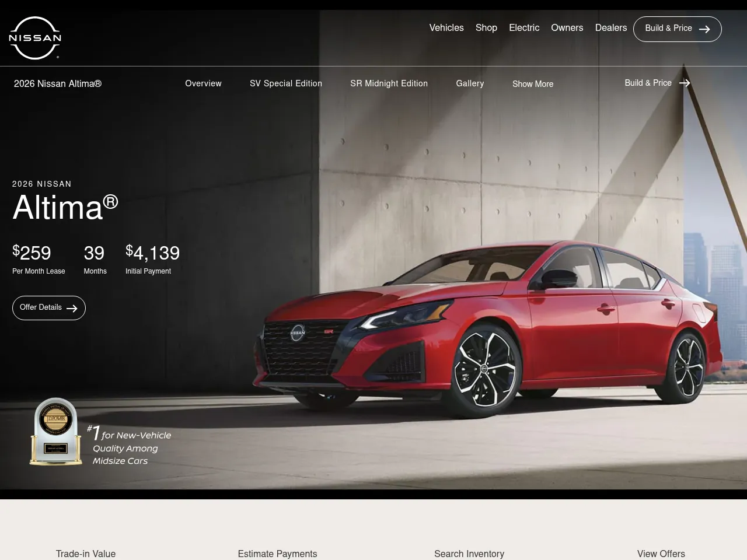Screen dimensions: 747x560
Task: Open Estimate Payments
Action: [277, 554]
